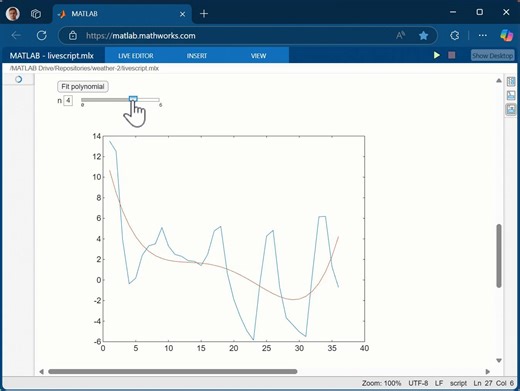Click the script status bar label

(x=458, y=383)
